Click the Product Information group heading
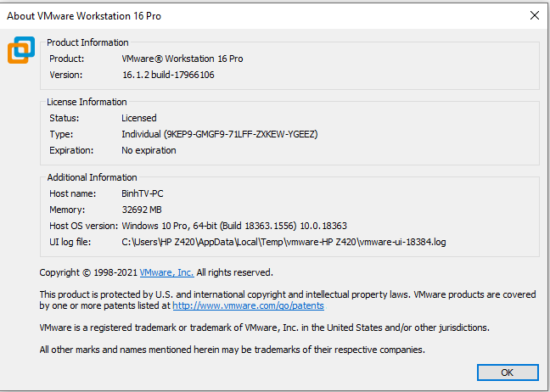Viewport: 550px width, 392px height. click(87, 42)
